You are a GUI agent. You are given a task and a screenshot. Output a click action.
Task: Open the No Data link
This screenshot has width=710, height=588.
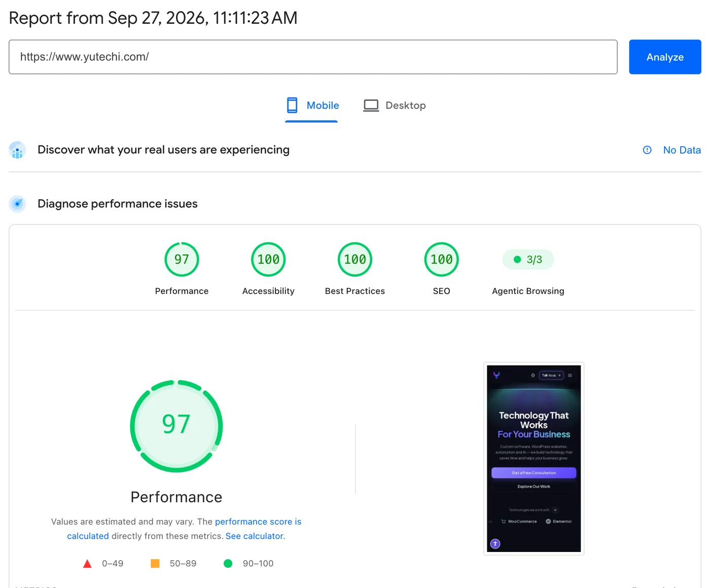(x=682, y=150)
